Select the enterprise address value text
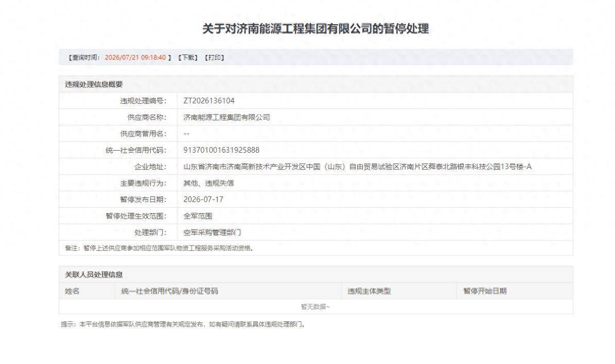The height and width of the screenshot is (364, 615). (357, 167)
